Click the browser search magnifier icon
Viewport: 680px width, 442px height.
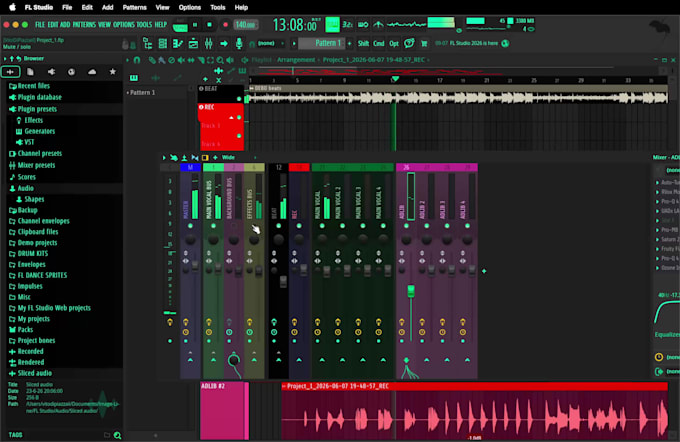[x=117, y=435]
